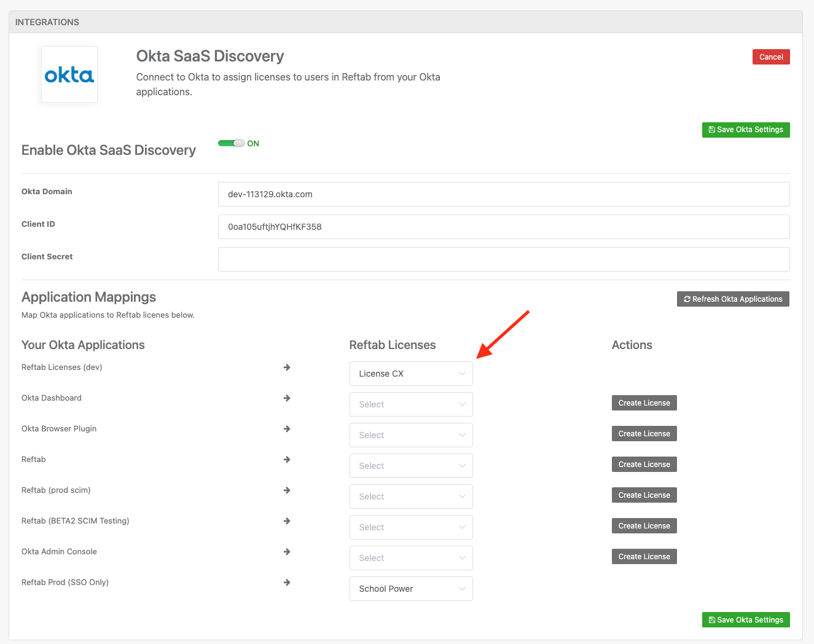
Task: Click the Client ID input field
Action: 504,227
